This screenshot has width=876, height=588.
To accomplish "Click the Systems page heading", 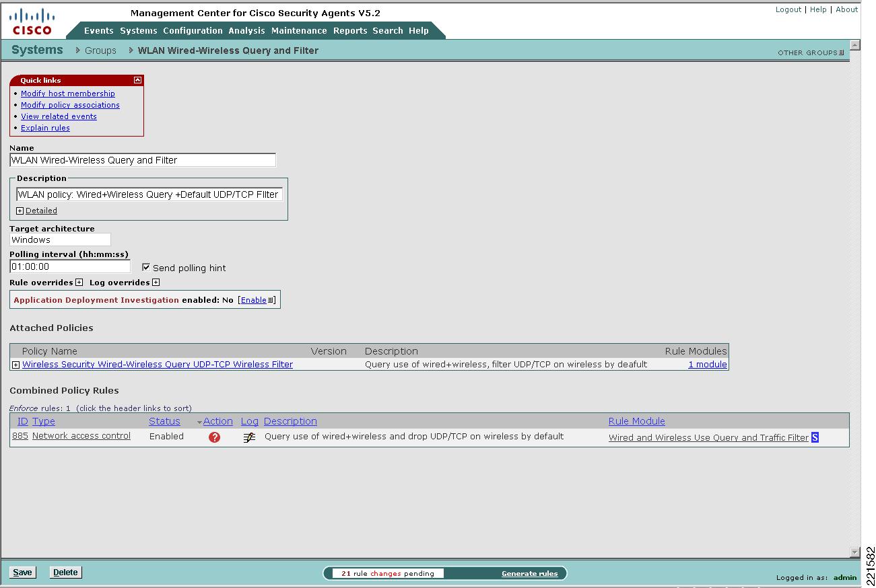I will pyautogui.click(x=37, y=50).
